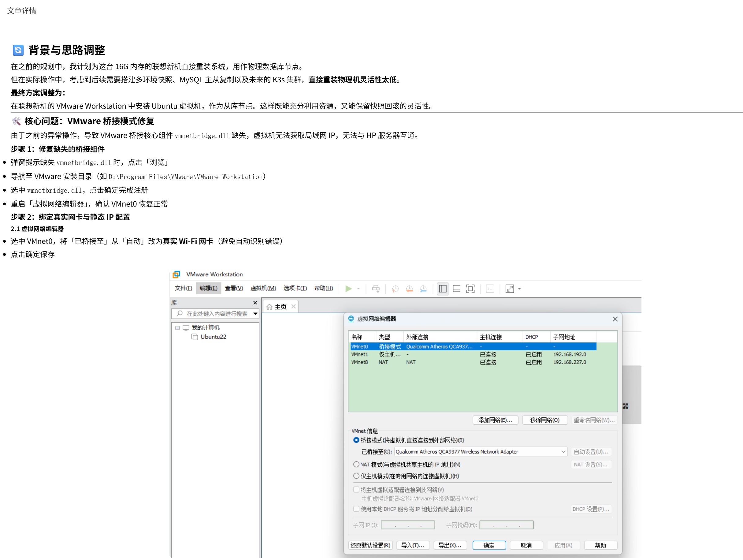Click the stretch guest display icon

point(510,289)
